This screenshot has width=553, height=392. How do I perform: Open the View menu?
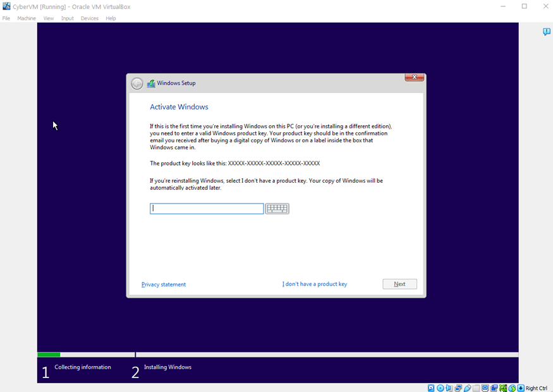point(49,18)
